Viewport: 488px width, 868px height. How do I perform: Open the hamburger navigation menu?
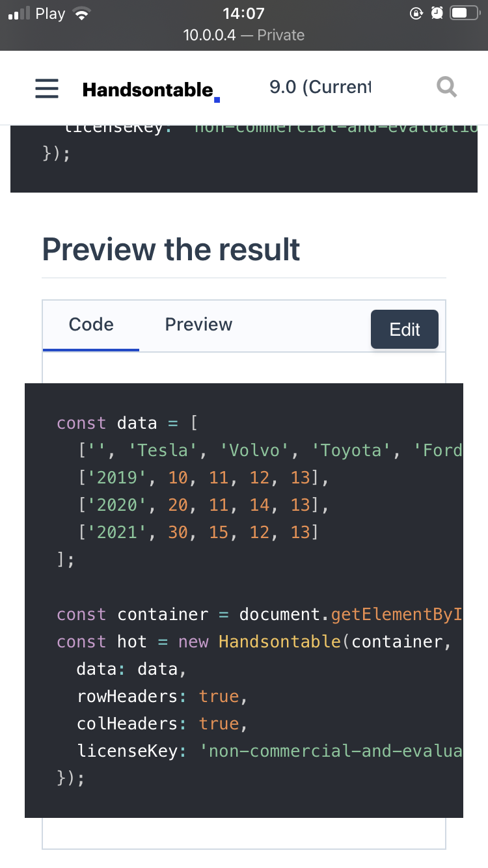coord(46,88)
